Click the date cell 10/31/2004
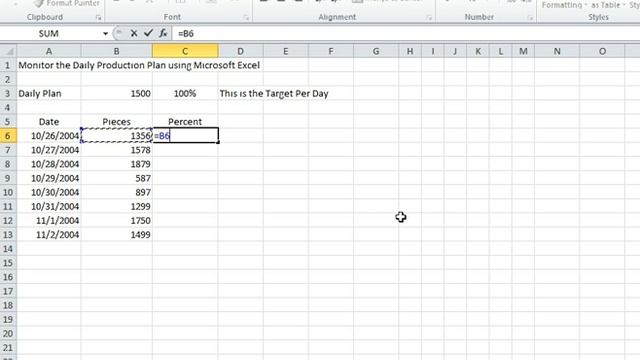The image size is (640, 360). point(49,207)
